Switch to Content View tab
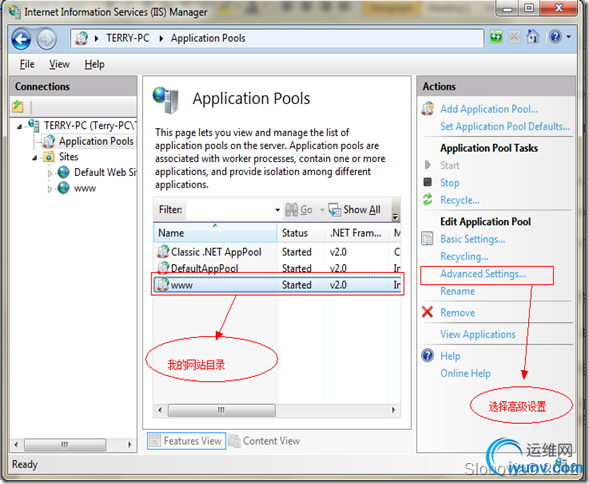589x484 pixels. [x=264, y=441]
